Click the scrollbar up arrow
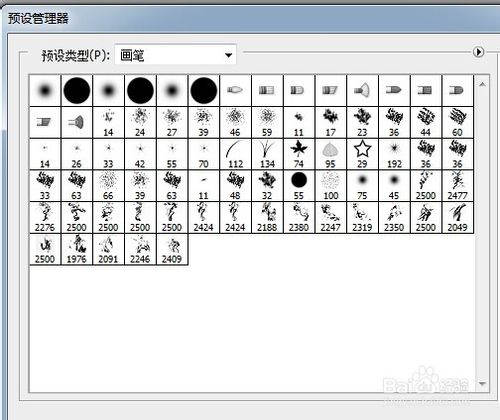Viewport: 500px width, 420px height. [x=482, y=85]
